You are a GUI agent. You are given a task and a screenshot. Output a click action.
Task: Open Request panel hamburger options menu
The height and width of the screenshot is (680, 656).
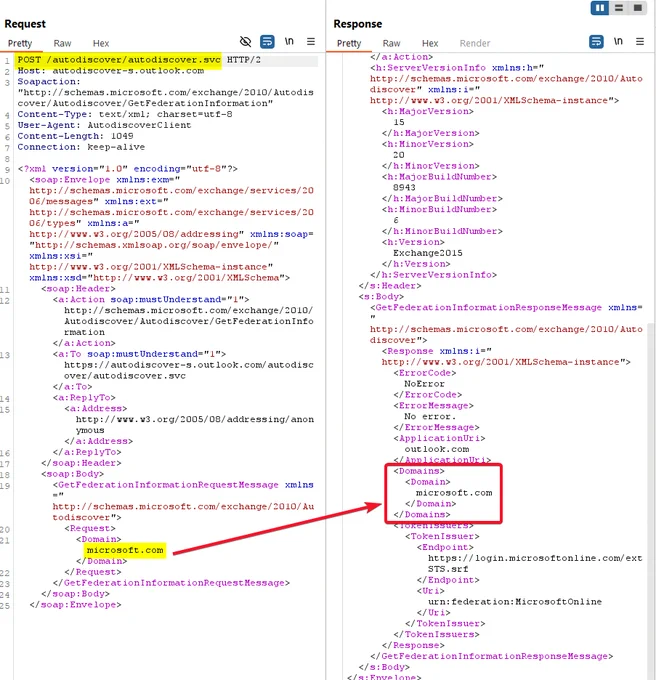click(x=311, y=42)
